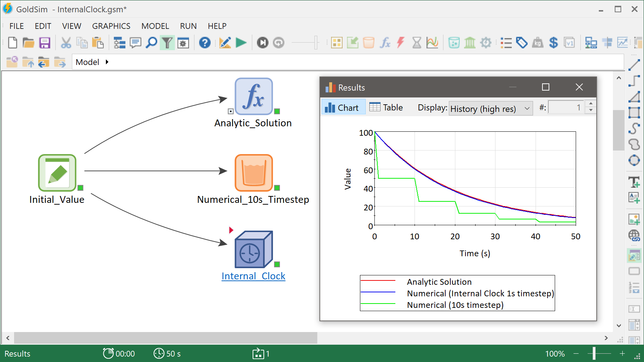The height and width of the screenshot is (362, 644).
Task: Open an existing file with the folder icon
Action: click(29, 43)
